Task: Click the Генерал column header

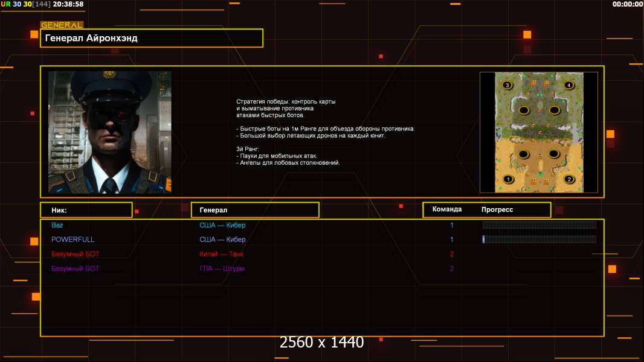Action: [x=255, y=210]
